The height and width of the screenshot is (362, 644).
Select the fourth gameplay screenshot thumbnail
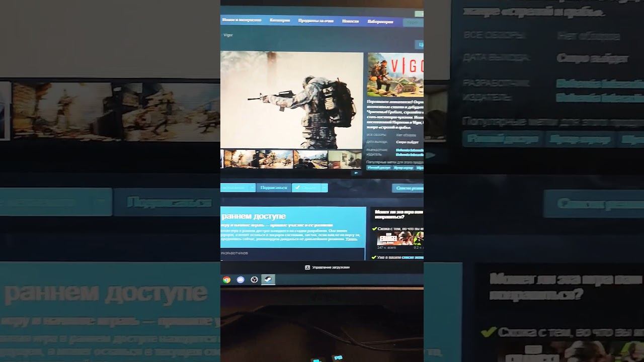[345, 159]
